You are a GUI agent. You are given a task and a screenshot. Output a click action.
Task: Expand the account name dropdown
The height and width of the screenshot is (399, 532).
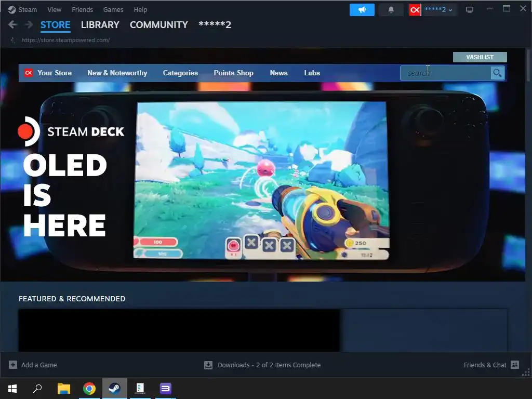click(438, 10)
